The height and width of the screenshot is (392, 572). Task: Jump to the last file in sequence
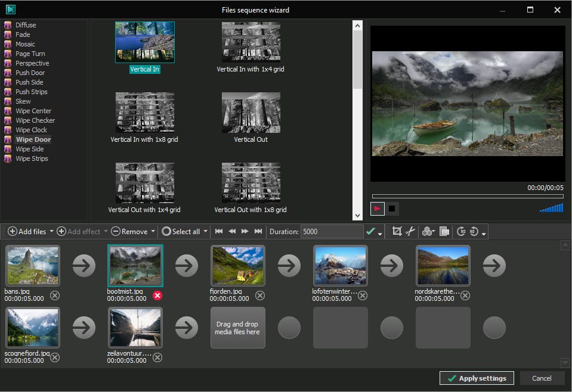point(258,231)
